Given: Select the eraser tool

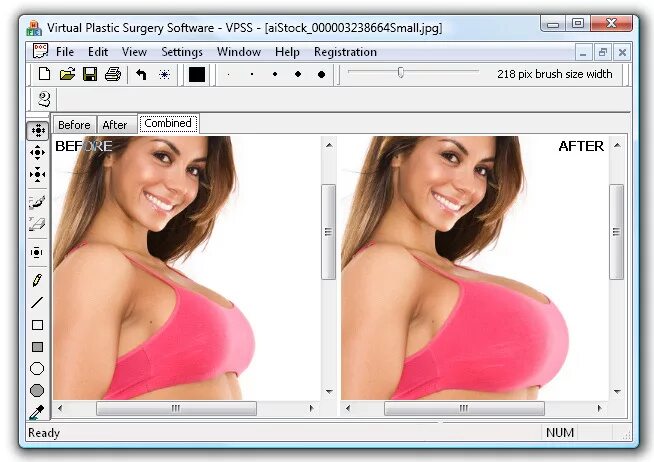Looking at the screenshot, I should (x=37, y=224).
